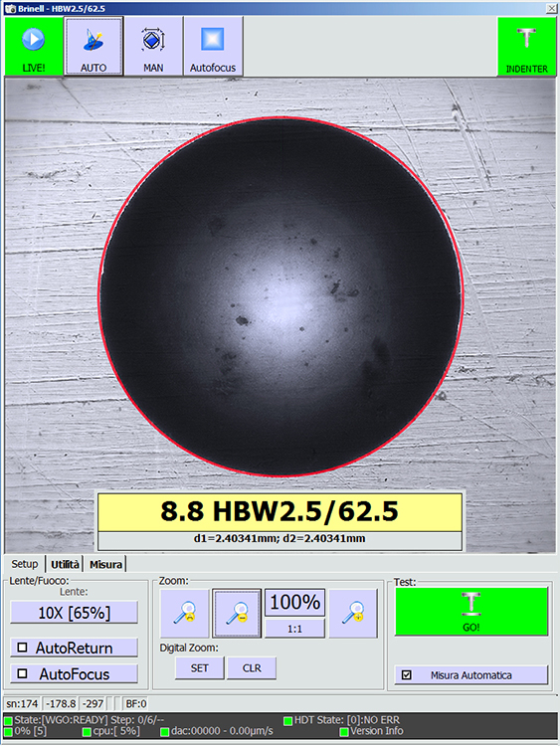Screen dimensions: 560x746
Task: Open the Setup tab
Action: pyautogui.click(x=25, y=564)
